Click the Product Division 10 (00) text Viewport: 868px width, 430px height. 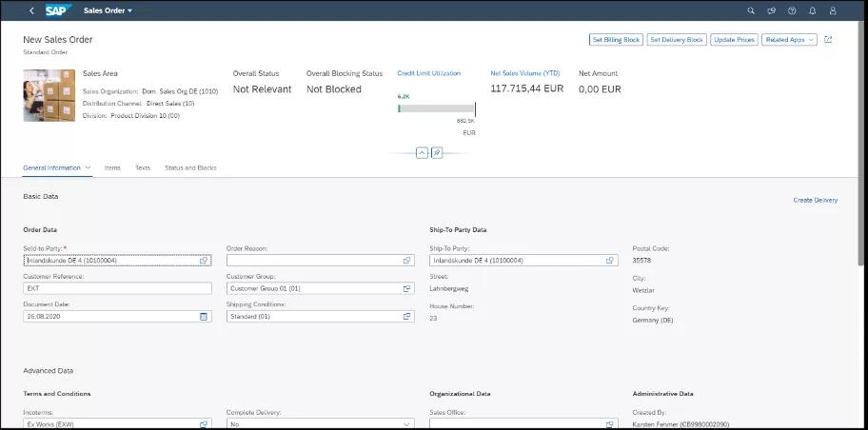click(145, 116)
